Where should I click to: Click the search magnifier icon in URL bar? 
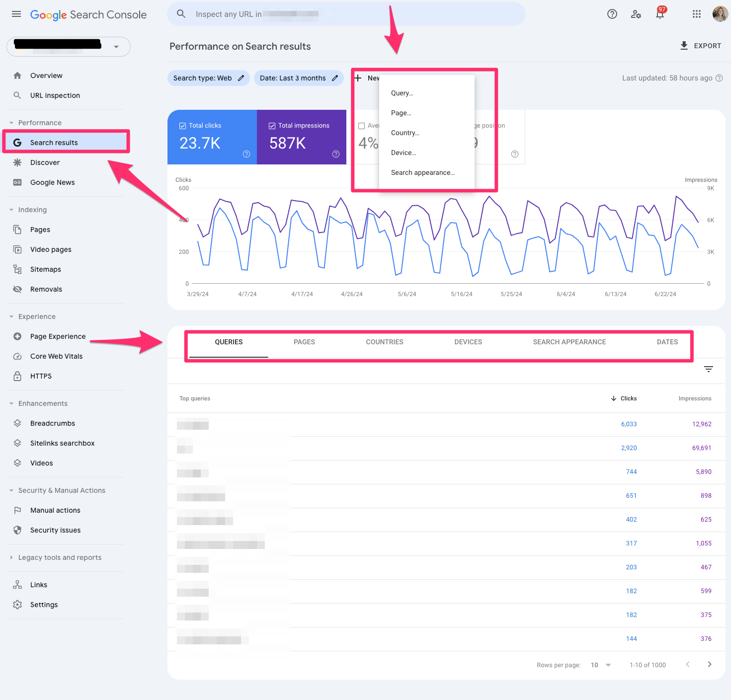tap(181, 14)
